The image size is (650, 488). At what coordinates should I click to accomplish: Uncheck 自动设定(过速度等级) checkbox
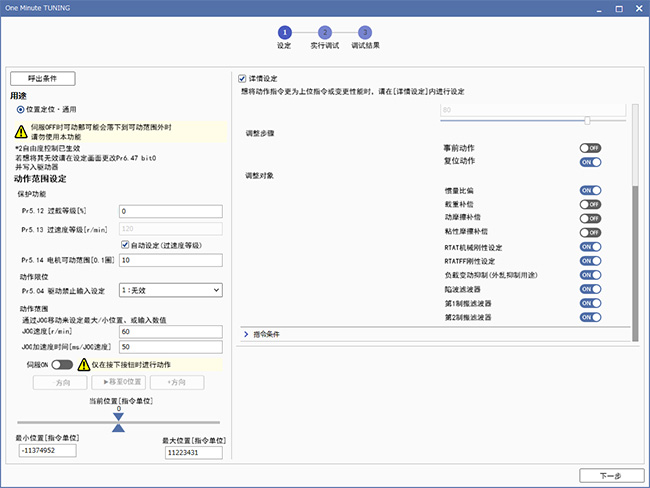tap(124, 244)
